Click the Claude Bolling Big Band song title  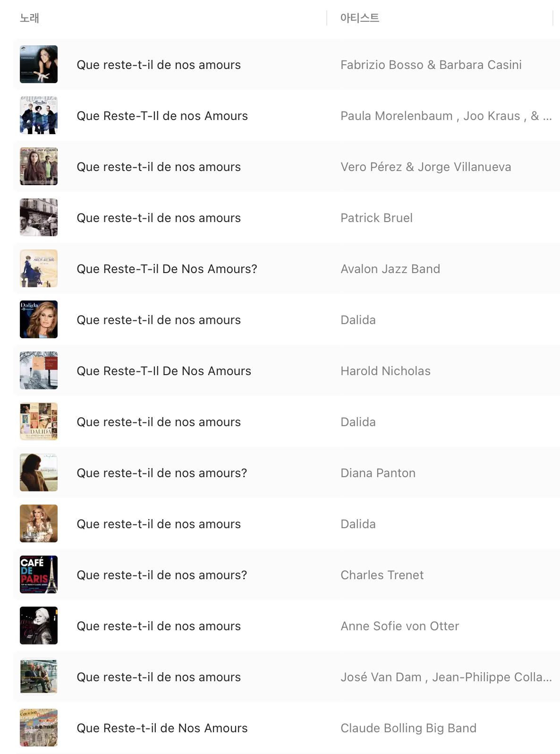(x=162, y=728)
